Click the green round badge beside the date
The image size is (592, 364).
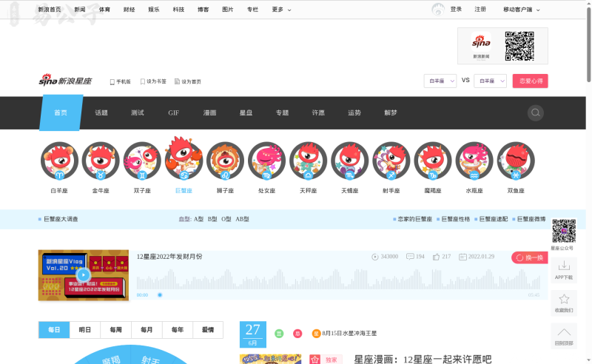point(279,334)
